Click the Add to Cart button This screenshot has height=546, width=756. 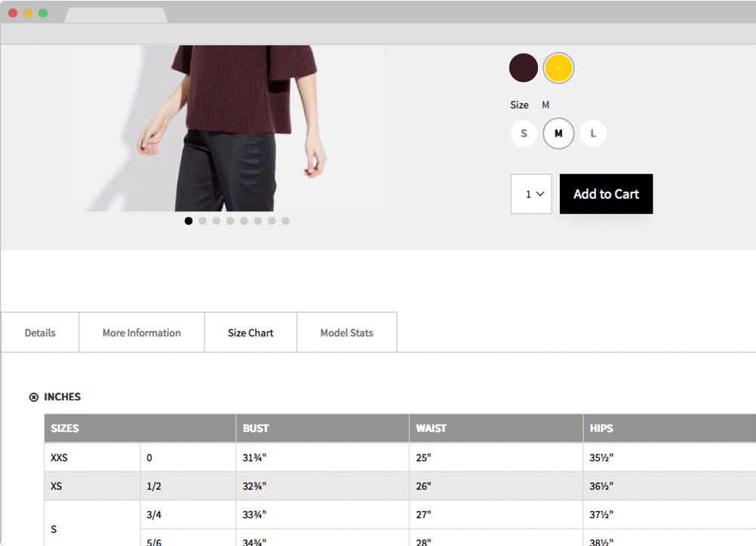(x=606, y=194)
